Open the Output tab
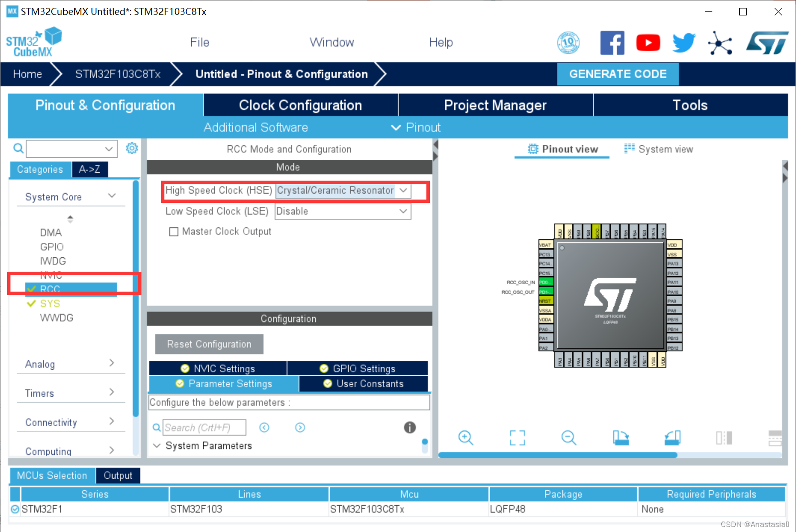Image resolution: width=796 pixels, height=532 pixels. click(118, 475)
